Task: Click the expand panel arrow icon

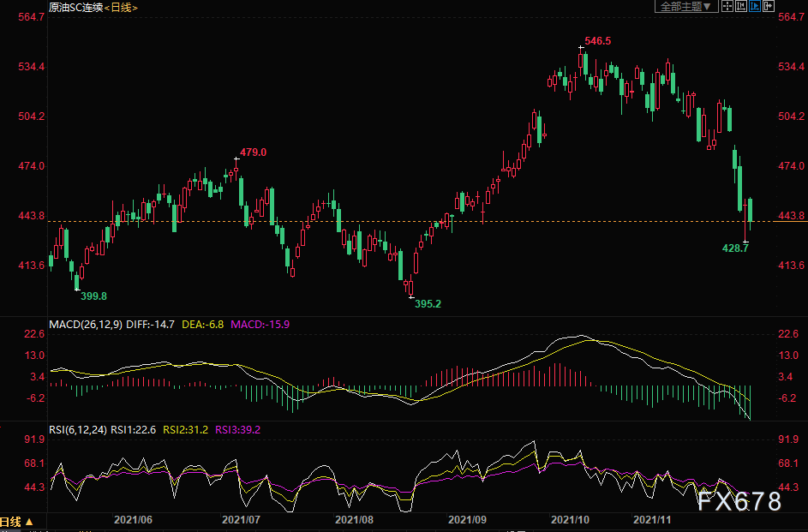Action: (769, 6)
